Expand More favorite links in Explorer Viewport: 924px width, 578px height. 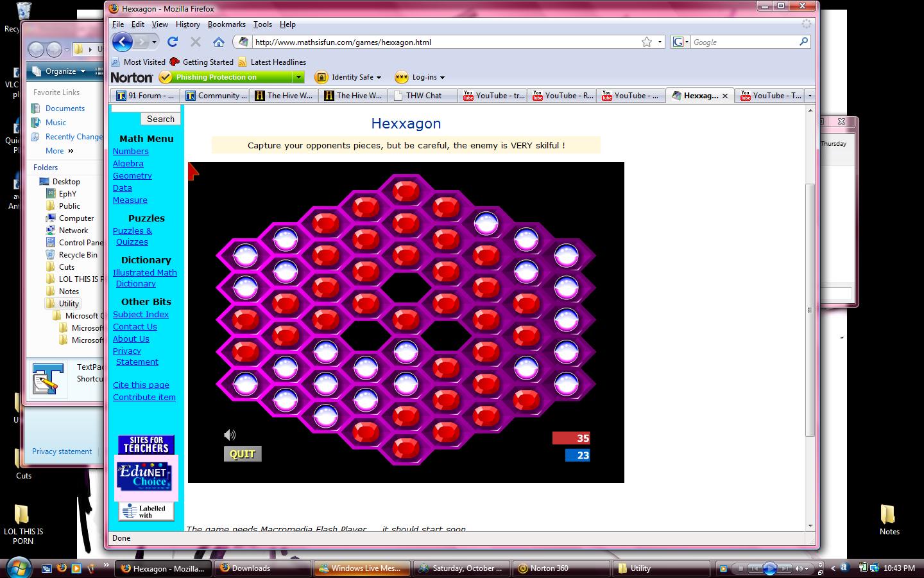tap(60, 151)
